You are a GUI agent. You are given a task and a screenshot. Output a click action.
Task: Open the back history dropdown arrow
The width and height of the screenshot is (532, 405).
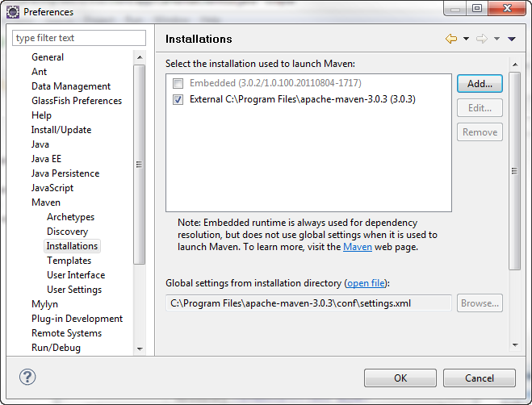pos(466,39)
